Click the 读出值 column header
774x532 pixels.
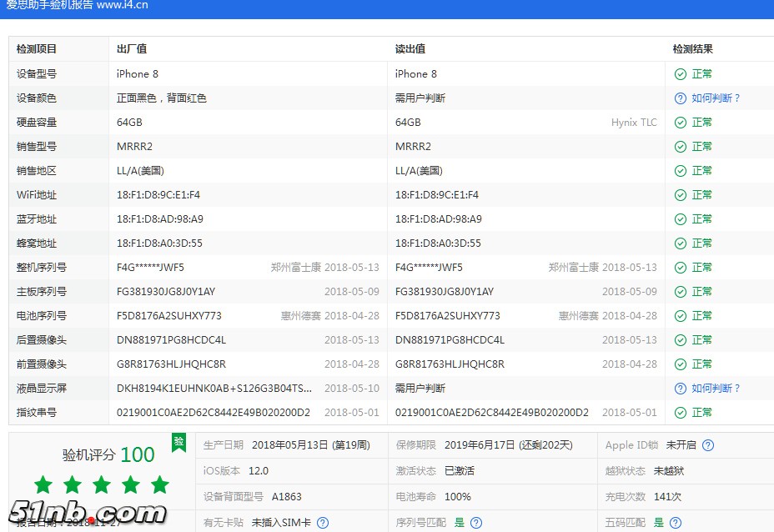click(x=410, y=49)
